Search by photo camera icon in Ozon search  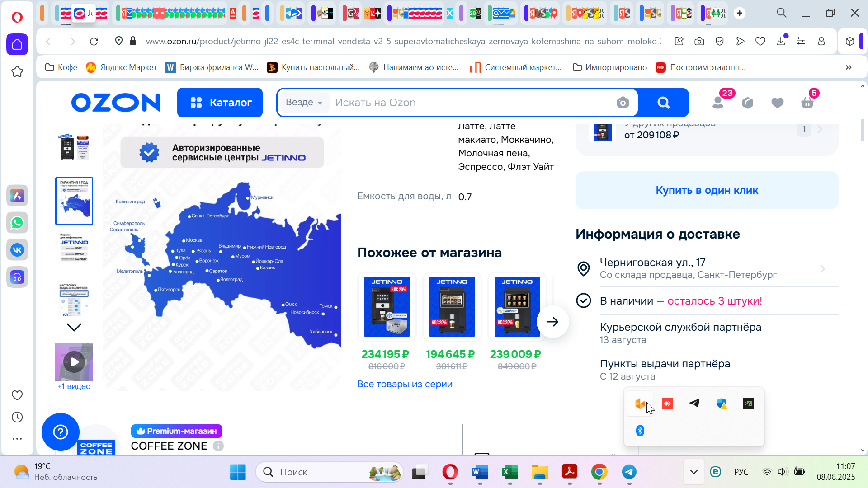pyautogui.click(x=623, y=103)
